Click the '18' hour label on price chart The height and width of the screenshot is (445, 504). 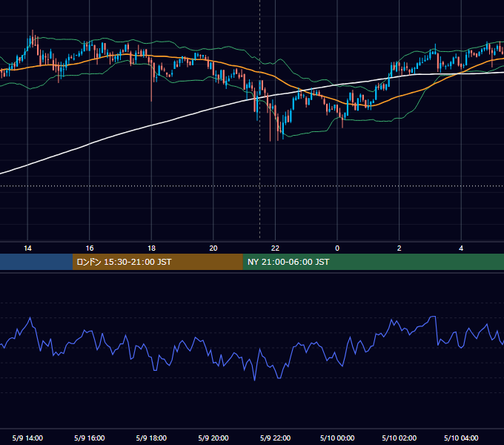[151, 248]
